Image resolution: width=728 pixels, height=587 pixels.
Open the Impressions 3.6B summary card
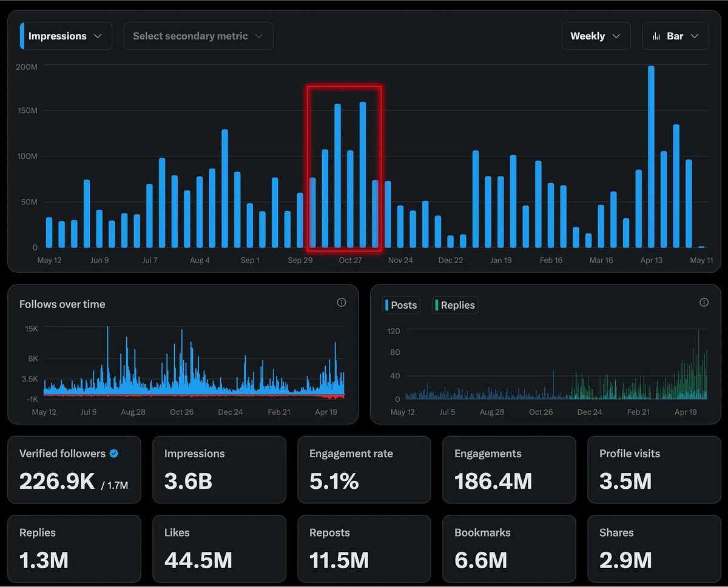point(219,470)
